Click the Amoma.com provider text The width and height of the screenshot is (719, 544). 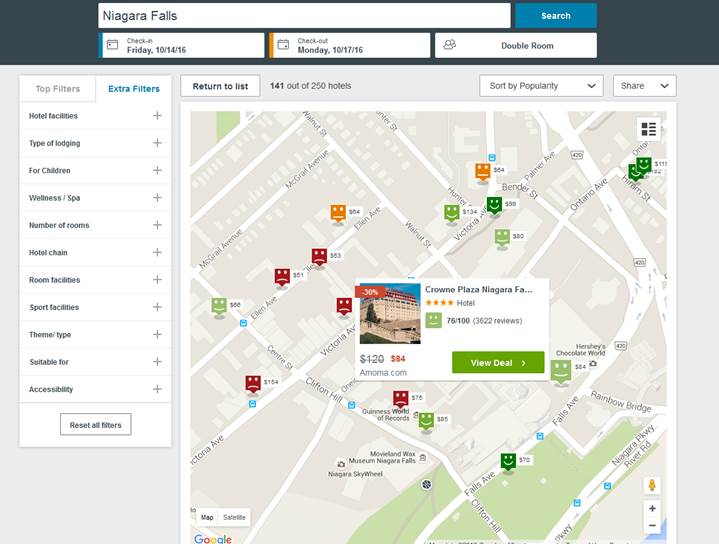point(383,372)
